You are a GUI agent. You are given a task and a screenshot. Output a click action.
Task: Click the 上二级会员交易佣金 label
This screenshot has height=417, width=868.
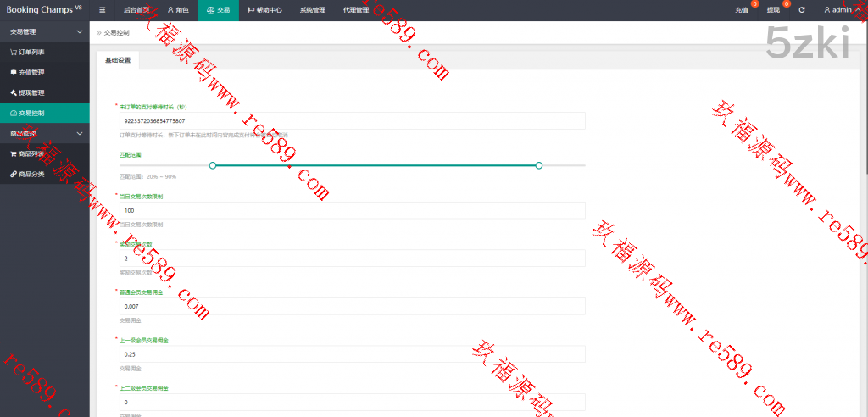pos(144,387)
